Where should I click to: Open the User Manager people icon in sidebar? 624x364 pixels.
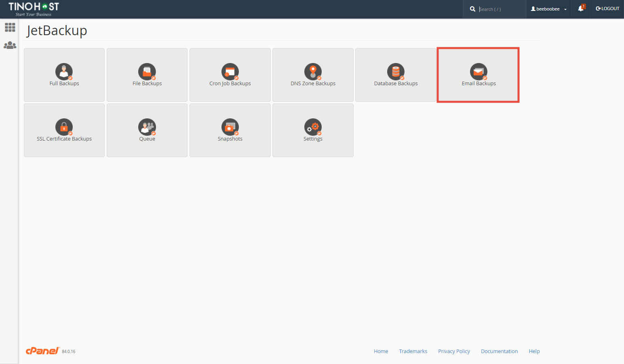point(10,45)
